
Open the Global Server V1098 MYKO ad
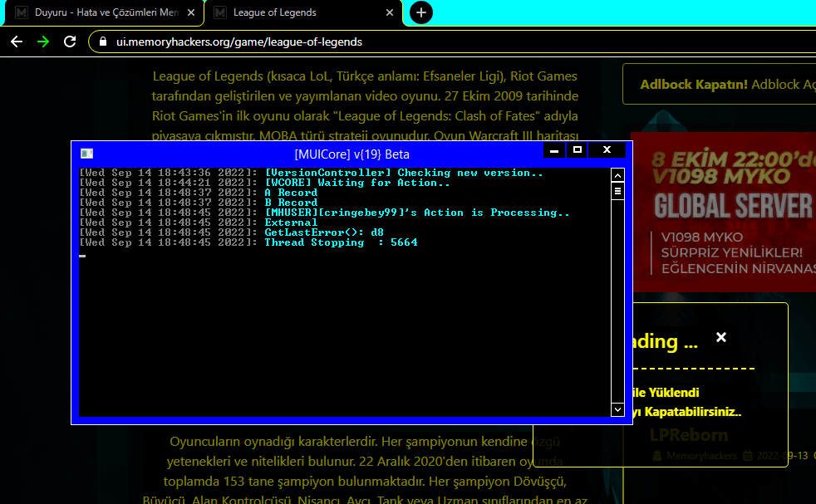(x=724, y=212)
